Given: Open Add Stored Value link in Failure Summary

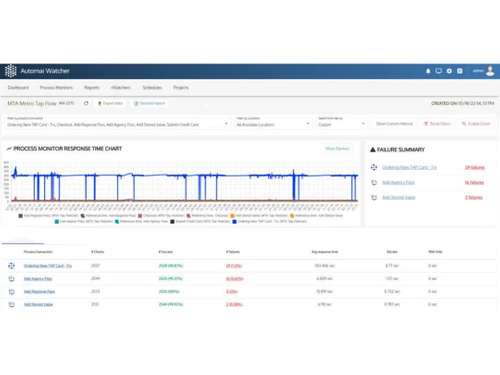Looking at the screenshot, I should [398, 198].
